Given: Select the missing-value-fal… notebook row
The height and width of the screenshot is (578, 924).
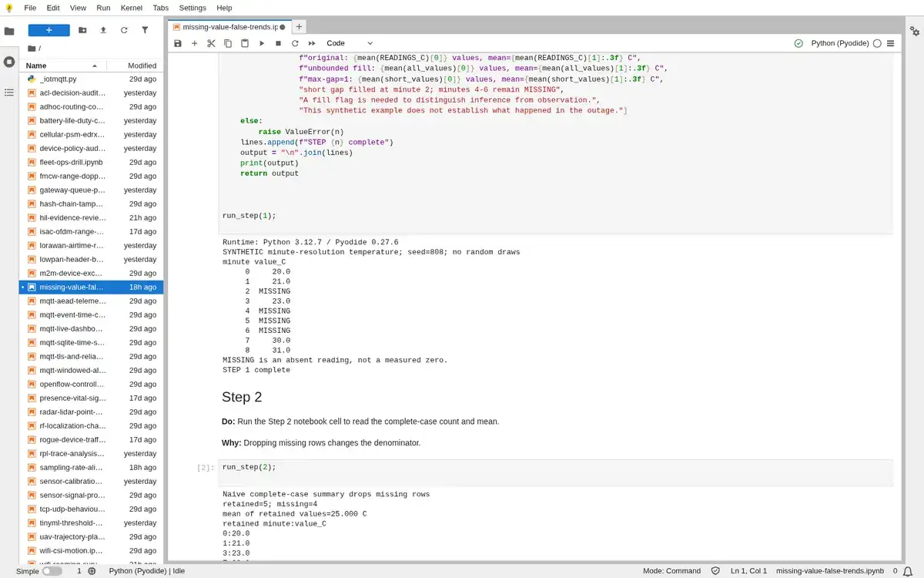Looking at the screenshot, I should click(x=91, y=287).
